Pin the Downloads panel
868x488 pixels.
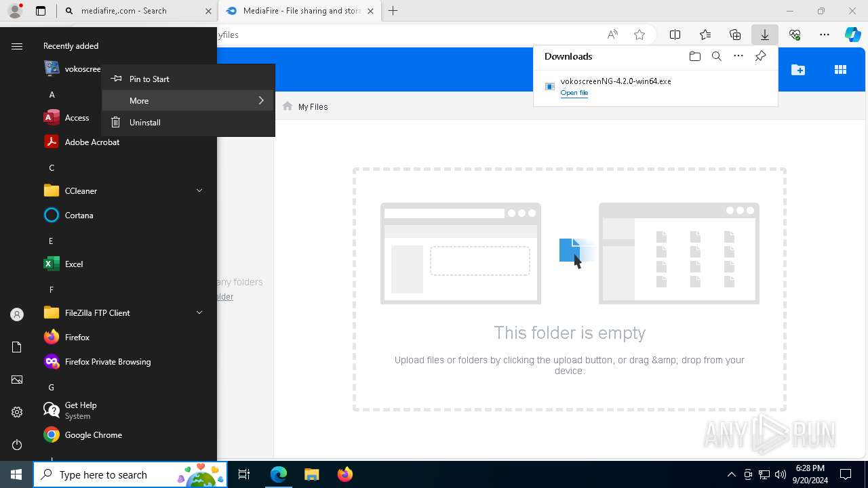point(760,56)
